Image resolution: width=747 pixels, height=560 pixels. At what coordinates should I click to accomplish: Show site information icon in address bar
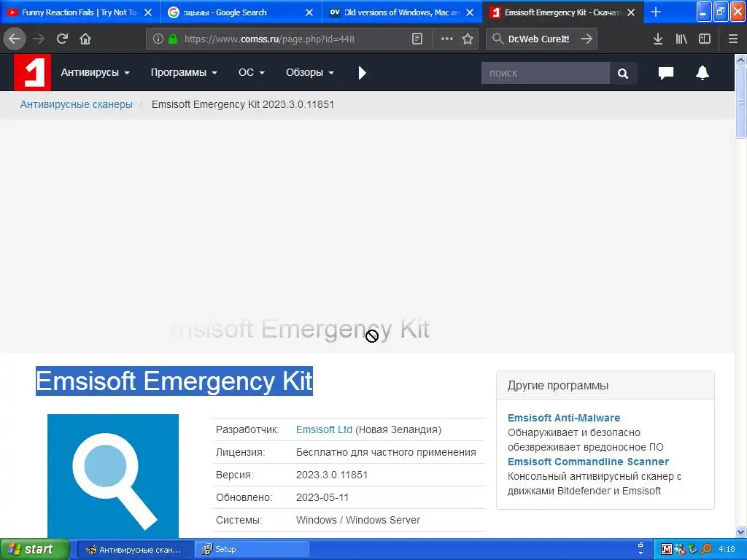[x=158, y=39]
